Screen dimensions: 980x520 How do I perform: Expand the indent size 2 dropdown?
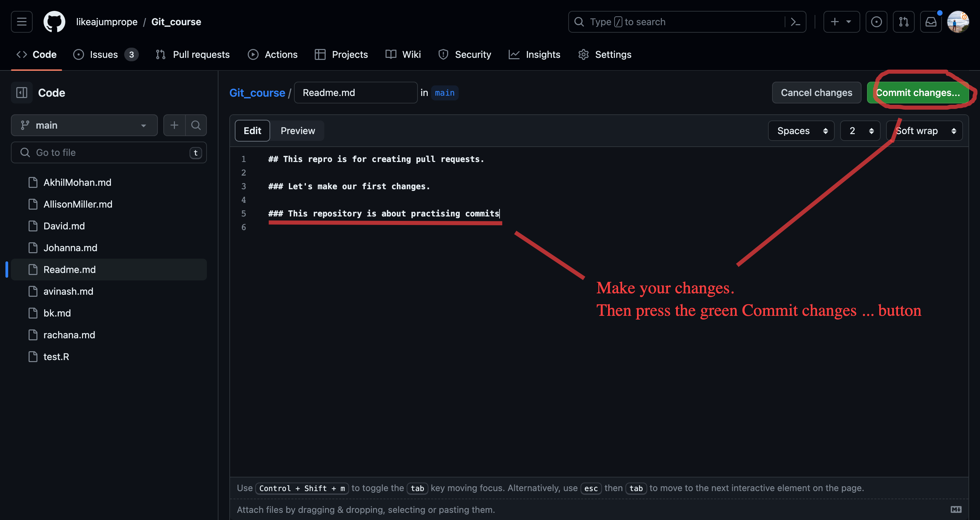point(859,130)
